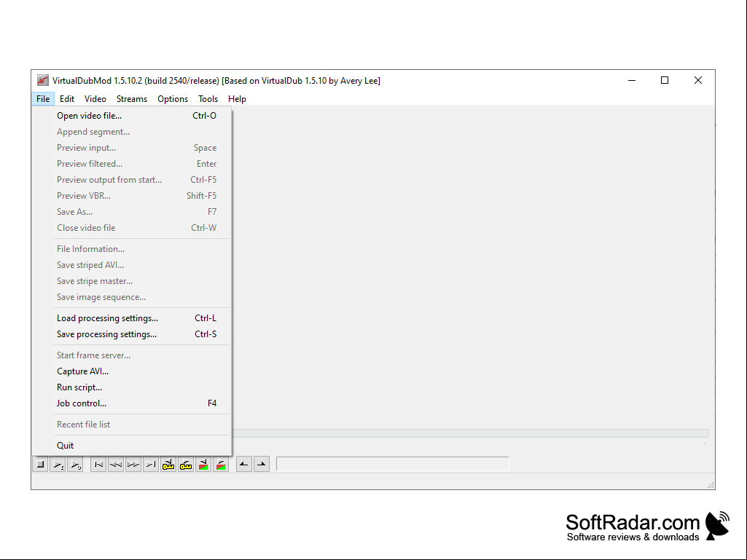Open the Streams menu
Image resolution: width=747 pixels, height=560 pixels.
132,99
